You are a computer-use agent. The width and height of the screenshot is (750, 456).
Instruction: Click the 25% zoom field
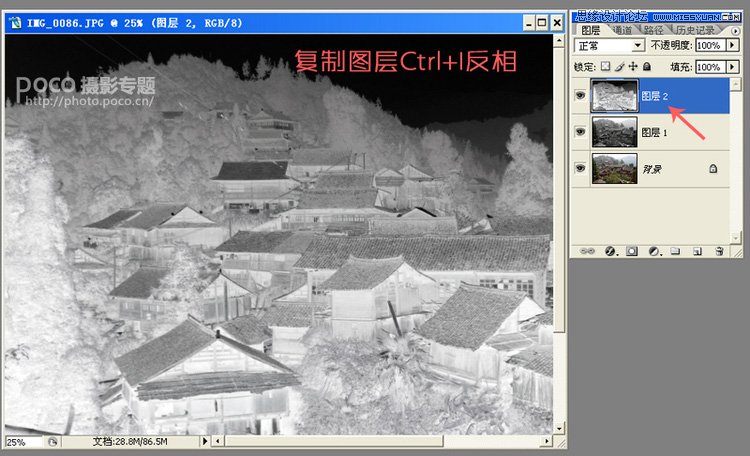[x=23, y=442]
